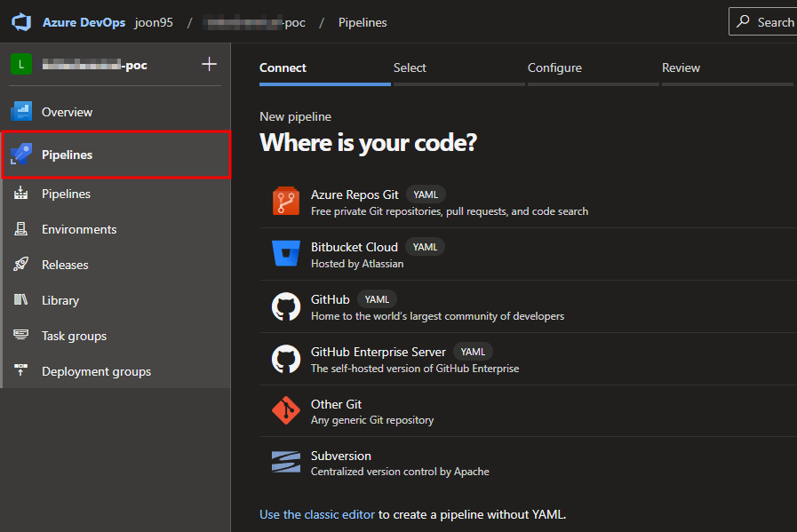
Task: Click the YAML badge next to Bitbucket Cloud
Action: pyautogui.click(x=425, y=247)
